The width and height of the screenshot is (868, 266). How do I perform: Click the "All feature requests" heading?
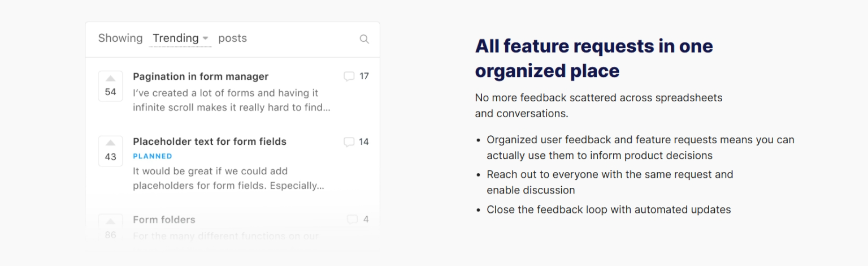[594, 58]
